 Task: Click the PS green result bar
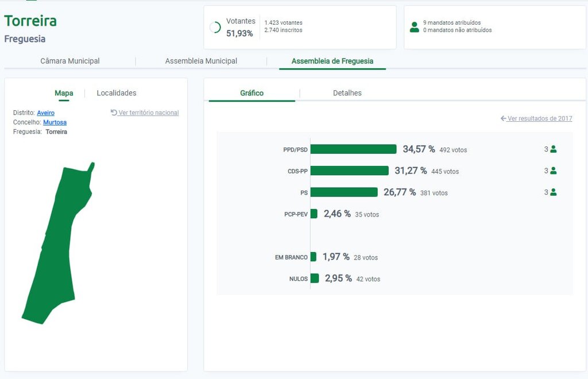(x=344, y=192)
